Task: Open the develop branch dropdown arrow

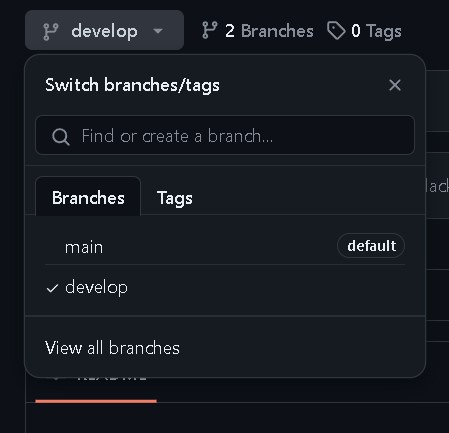Action: pyautogui.click(x=158, y=31)
